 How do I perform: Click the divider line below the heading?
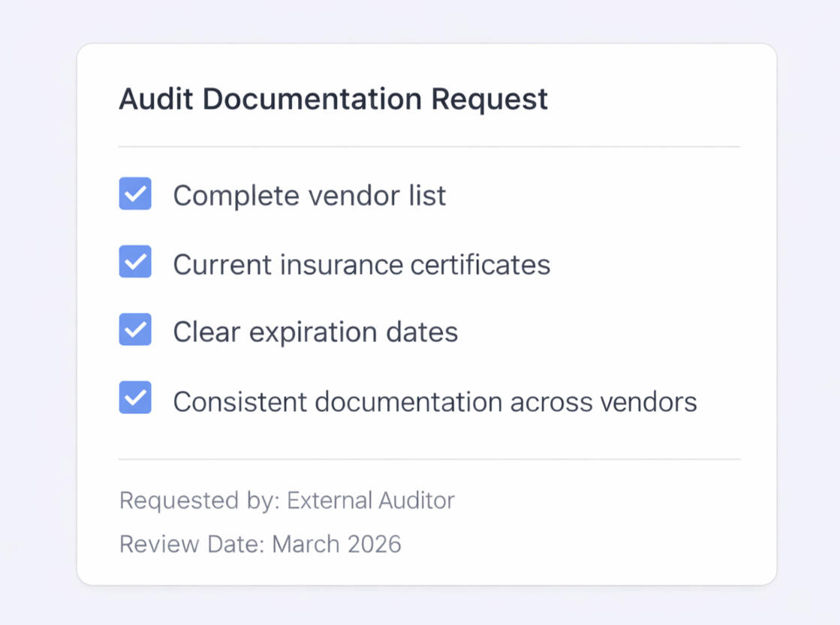click(429, 146)
